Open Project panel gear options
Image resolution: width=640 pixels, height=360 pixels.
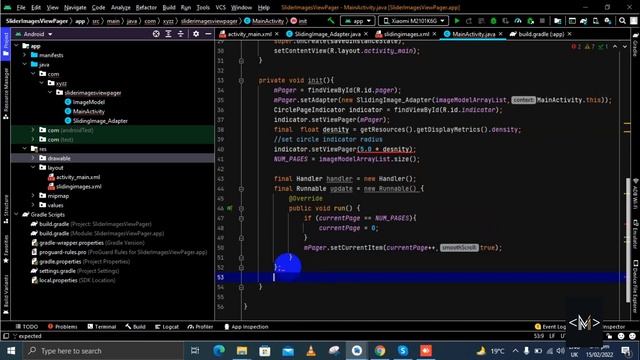[x=196, y=34]
